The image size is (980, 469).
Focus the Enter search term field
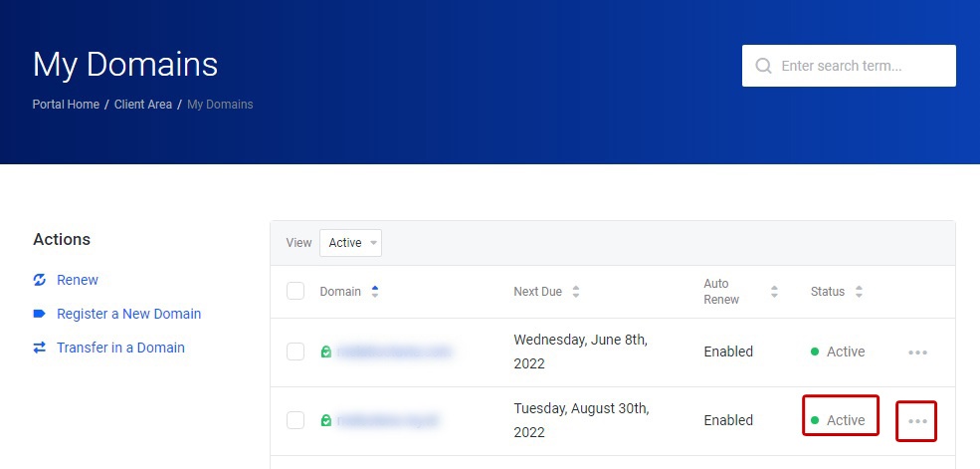point(861,66)
